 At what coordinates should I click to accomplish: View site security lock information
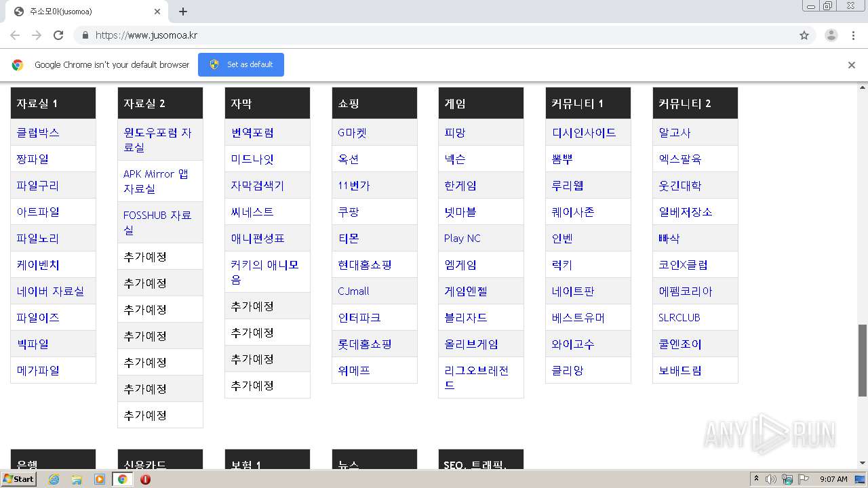click(x=85, y=35)
